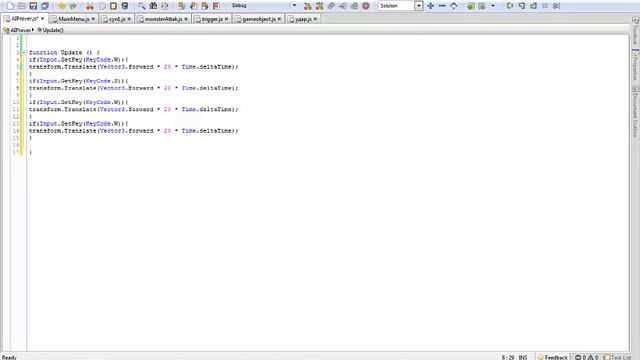Image resolution: width=640 pixels, height=360 pixels.
Task: Click the Save All toolbar icon
Action: pyautogui.click(x=44, y=6)
